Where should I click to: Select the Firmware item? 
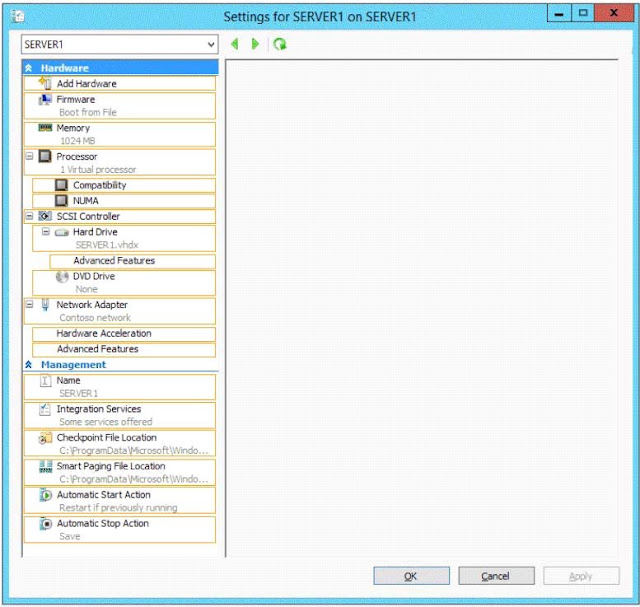pyautogui.click(x=120, y=106)
